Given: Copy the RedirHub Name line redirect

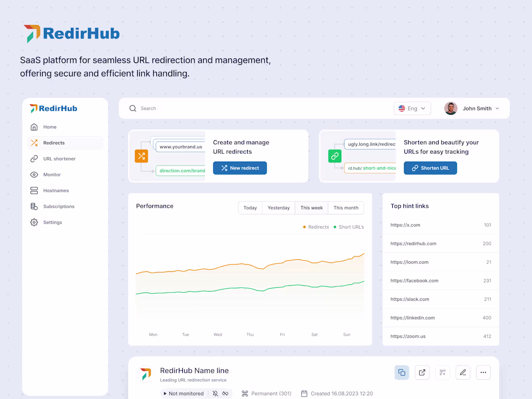Looking at the screenshot, I should pyautogui.click(x=401, y=372).
